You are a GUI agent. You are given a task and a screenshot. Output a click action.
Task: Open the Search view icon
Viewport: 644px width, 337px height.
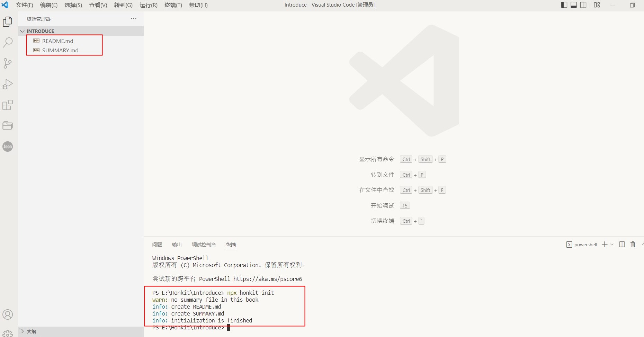pos(8,43)
